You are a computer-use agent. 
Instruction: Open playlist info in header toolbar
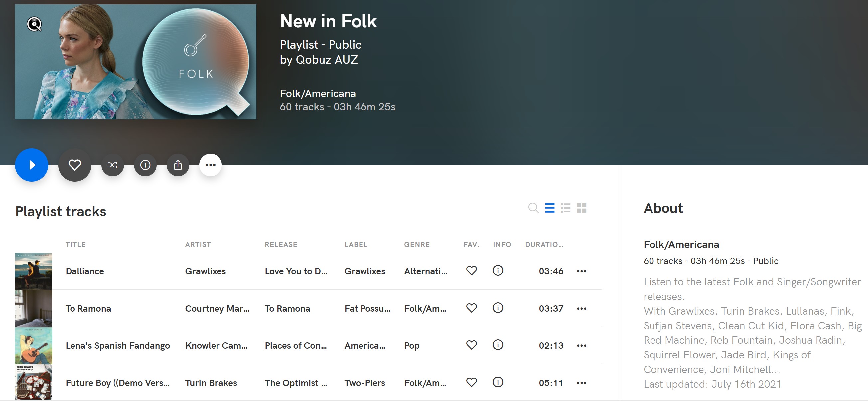pyautogui.click(x=145, y=165)
